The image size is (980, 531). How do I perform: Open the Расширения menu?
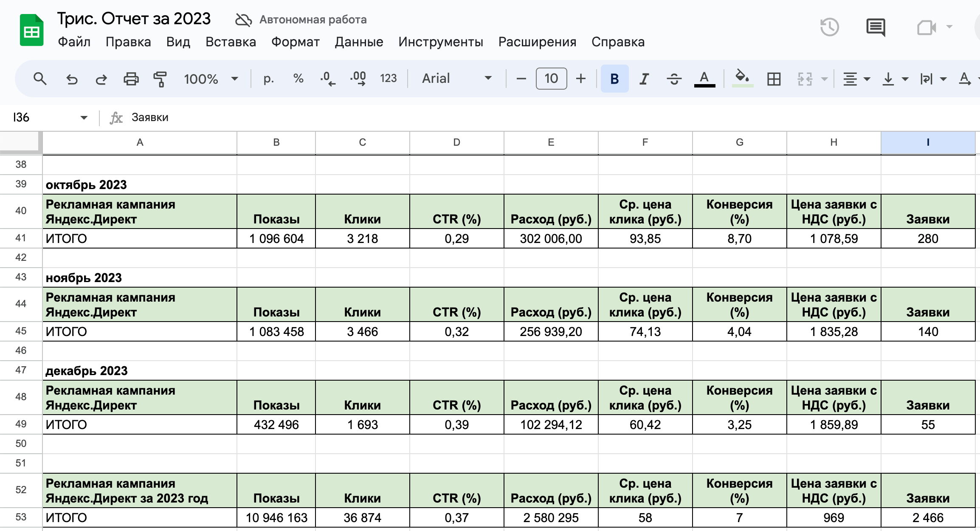537,42
